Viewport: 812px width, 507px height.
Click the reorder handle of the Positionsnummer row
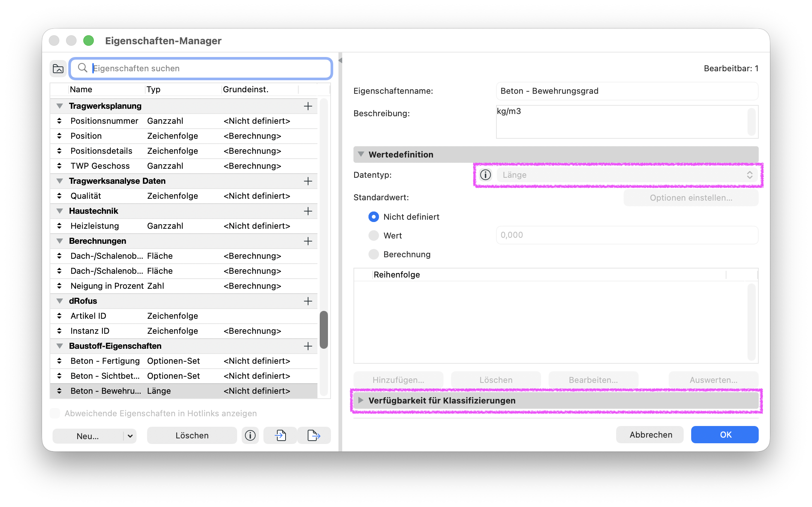(x=59, y=121)
